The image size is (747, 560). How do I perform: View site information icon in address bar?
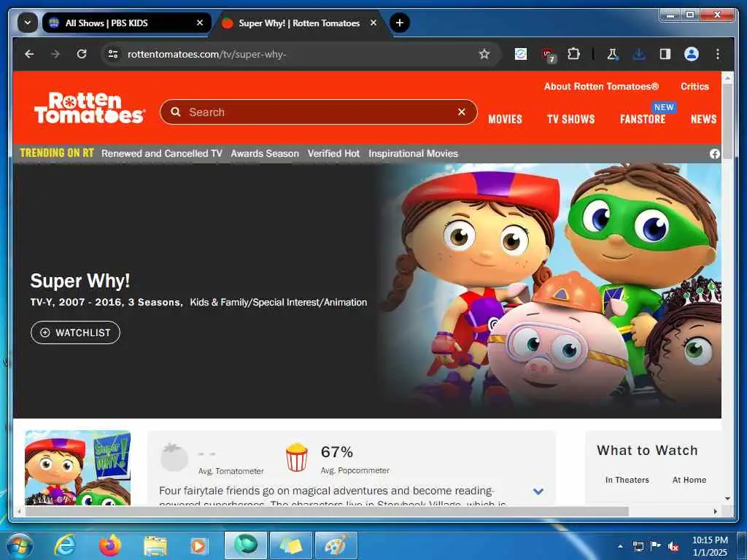[x=113, y=54]
